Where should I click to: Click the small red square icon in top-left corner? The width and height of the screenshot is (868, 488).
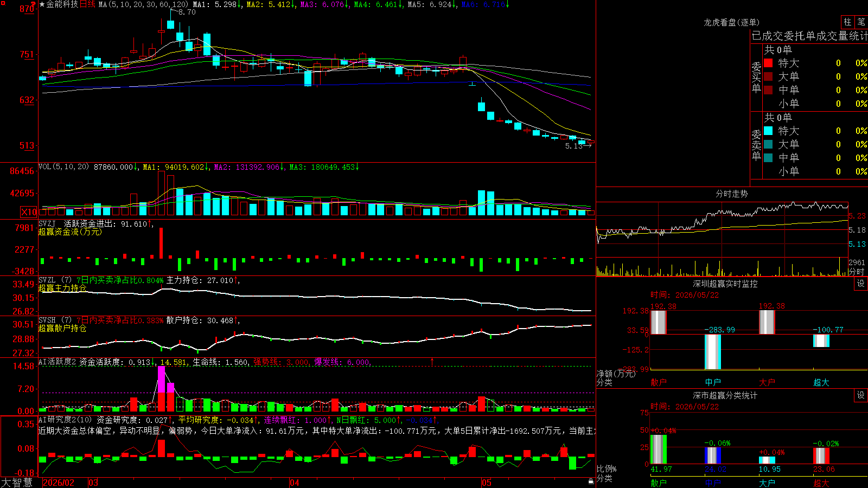(2, 2)
